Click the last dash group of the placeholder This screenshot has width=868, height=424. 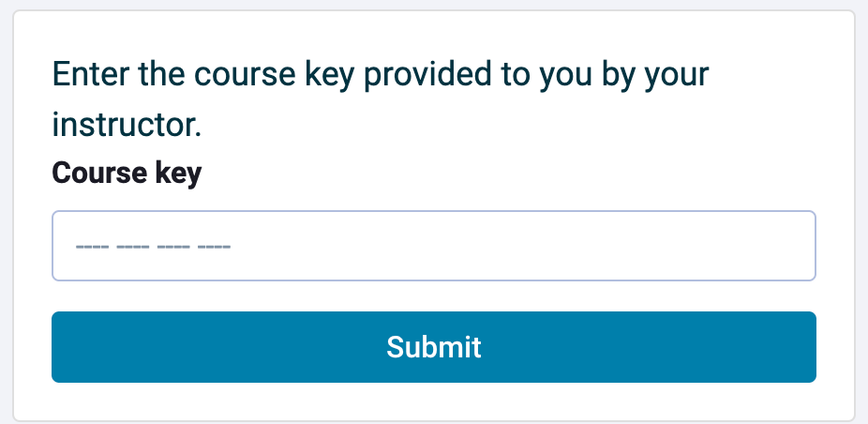click(215, 246)
